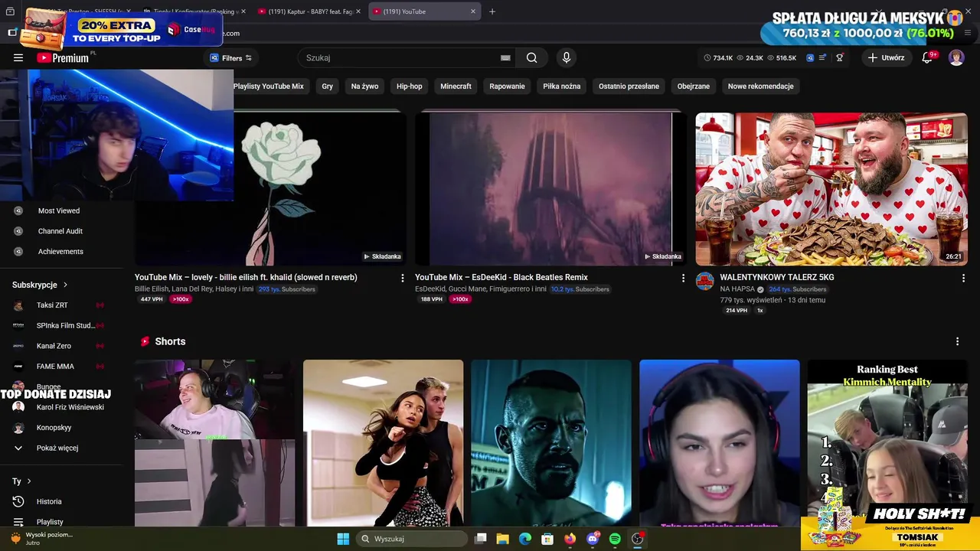Select Playlisty YouTube Mix chip
Image resolution: width=980 pixels, height=551 pixels.
point(269,86)
